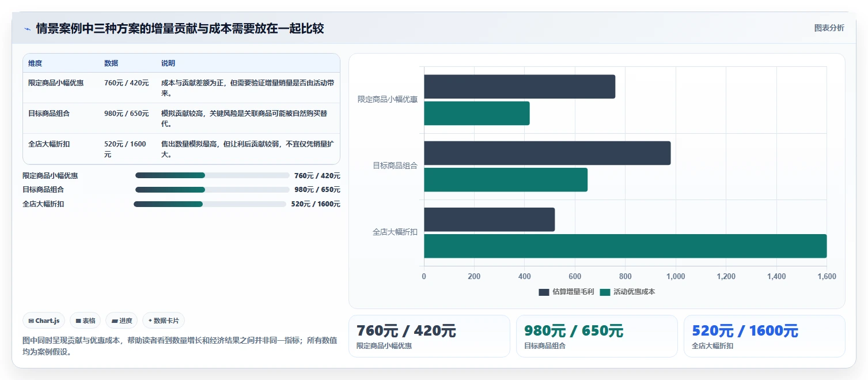
Task: Click the 1,000 x-axis tick label
Action: pos(676,277)
